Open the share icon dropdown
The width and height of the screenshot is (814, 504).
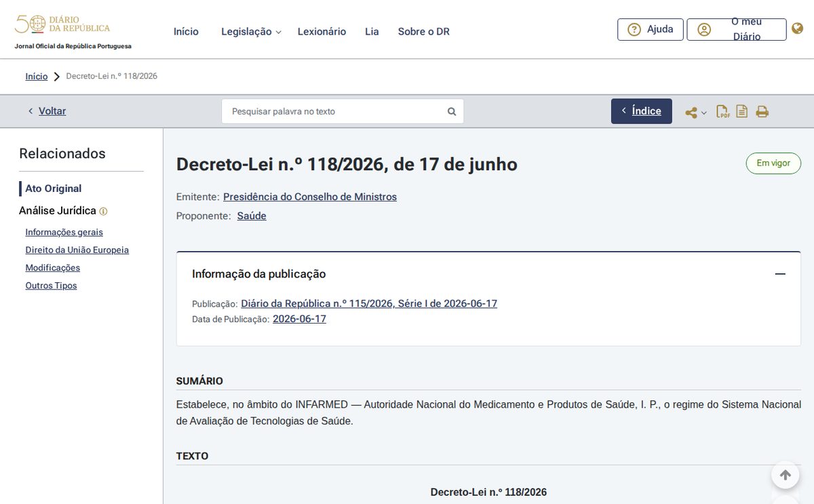[x=695, y=113]
